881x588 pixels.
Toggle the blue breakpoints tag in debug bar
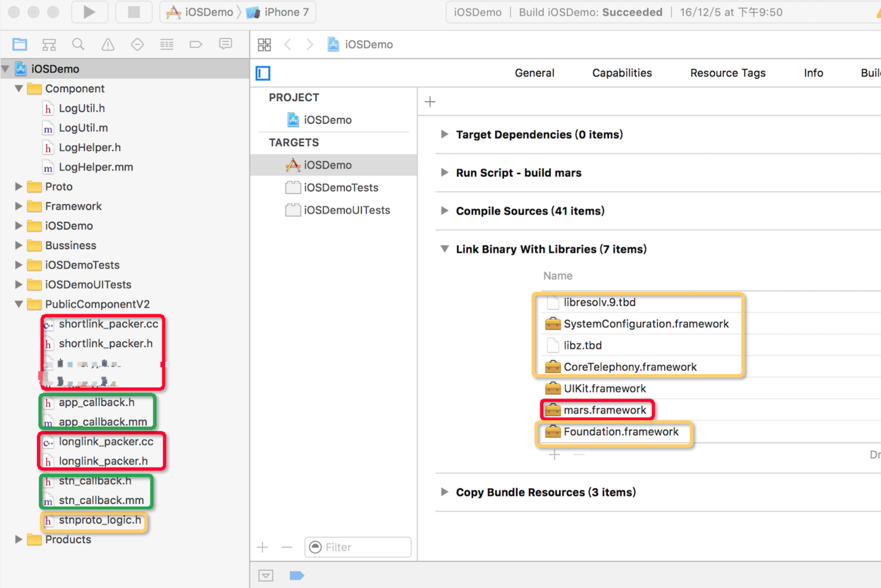pyautogui.click(x=297, y=575)
